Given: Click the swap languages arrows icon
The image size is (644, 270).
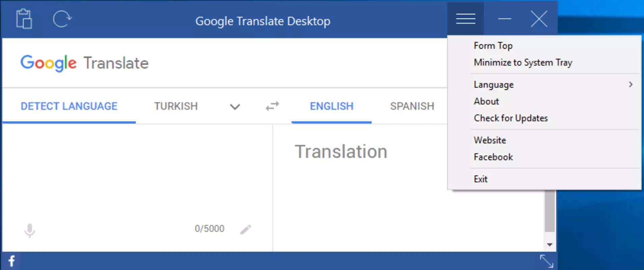Looking at the screenshot, I should point(272,106).
